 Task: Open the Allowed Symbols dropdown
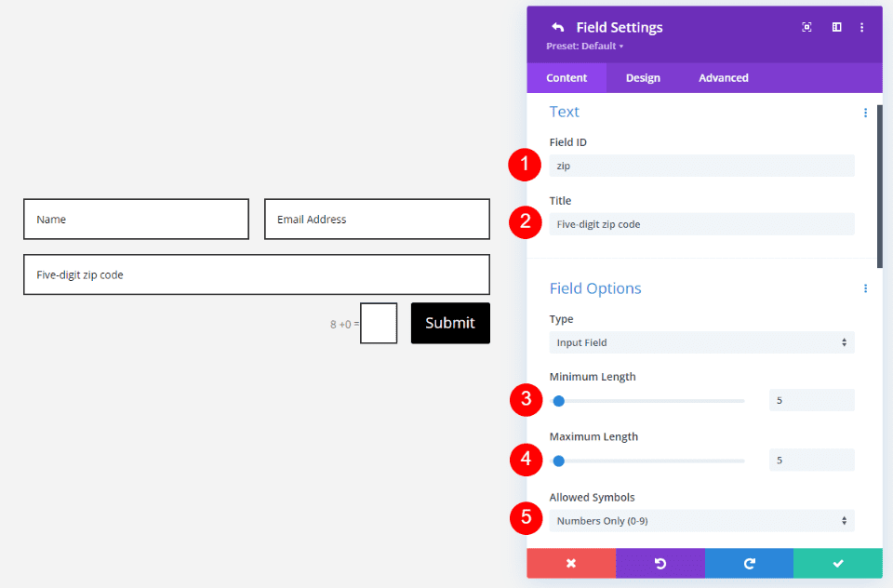(x=700, y=520)
